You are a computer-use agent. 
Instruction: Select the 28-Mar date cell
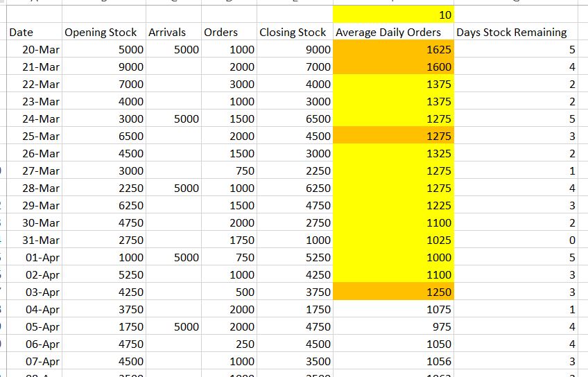tap(34, 188)
